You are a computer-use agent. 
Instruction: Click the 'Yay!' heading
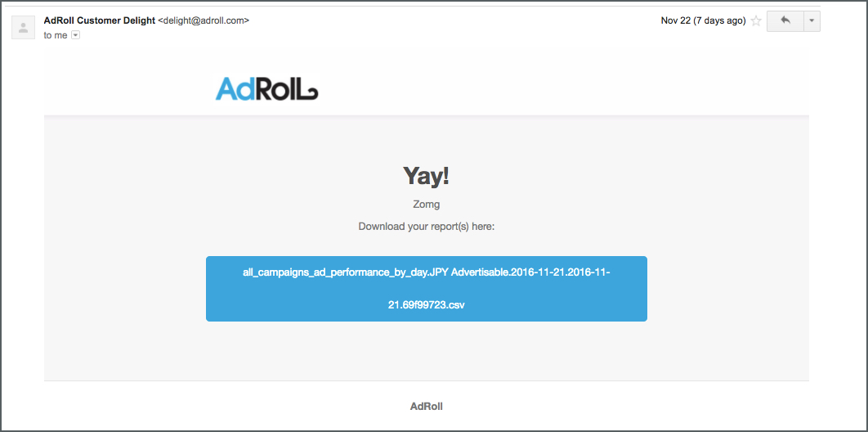[426, 176]
